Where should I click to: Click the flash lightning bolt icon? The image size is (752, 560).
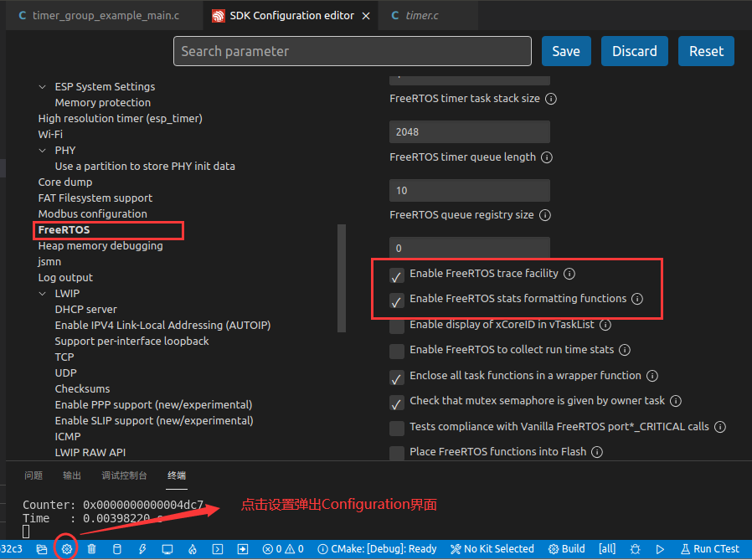click(142, 549)
